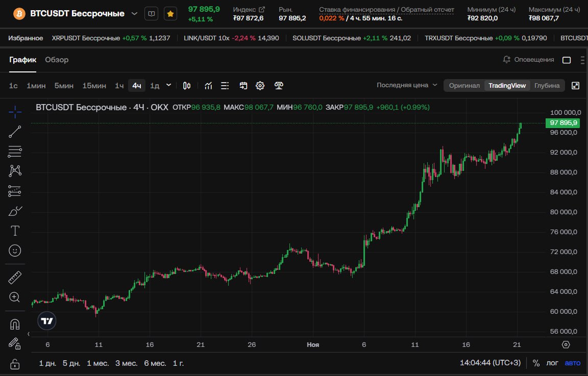Click the Bitcoin coin logo

(19, 14)
